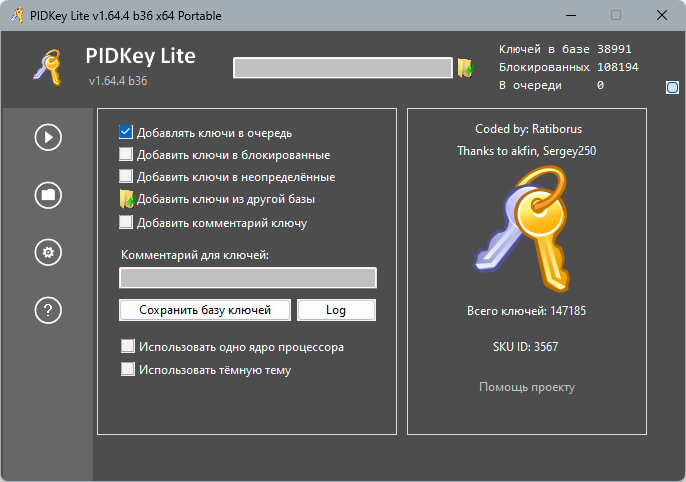Screen dimensions: 686x482
Task: Click the "v1.64.4 b36" version label
Action: coord(118,81)
